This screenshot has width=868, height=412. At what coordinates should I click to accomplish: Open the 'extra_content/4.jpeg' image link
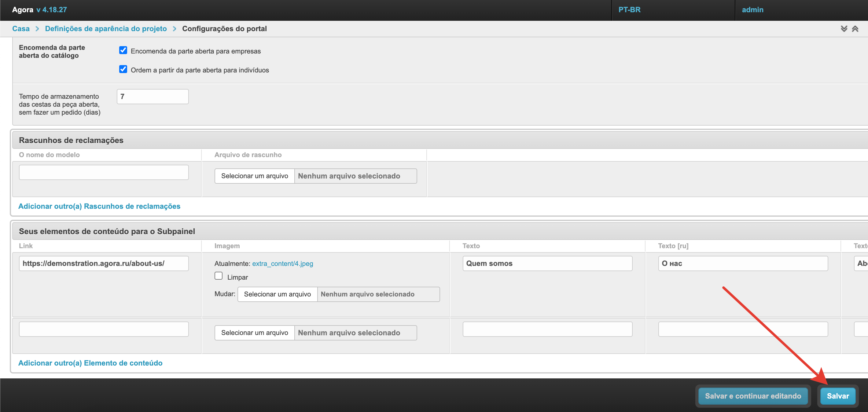coord(282,263)
